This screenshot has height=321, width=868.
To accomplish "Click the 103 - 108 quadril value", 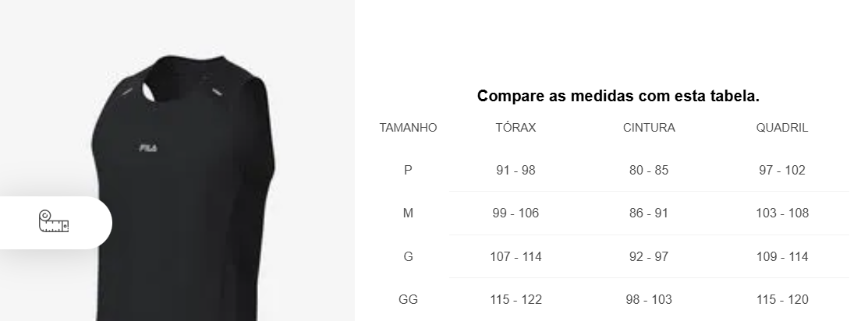I will pos(781,213).
